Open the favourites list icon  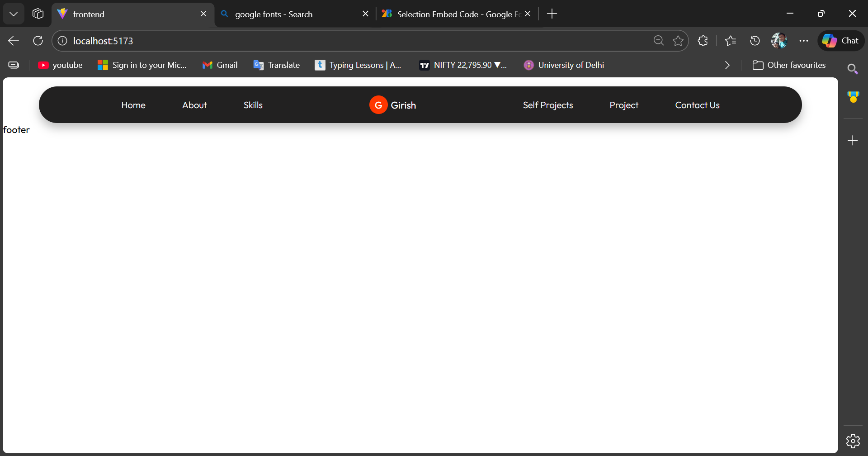[731, 41]
